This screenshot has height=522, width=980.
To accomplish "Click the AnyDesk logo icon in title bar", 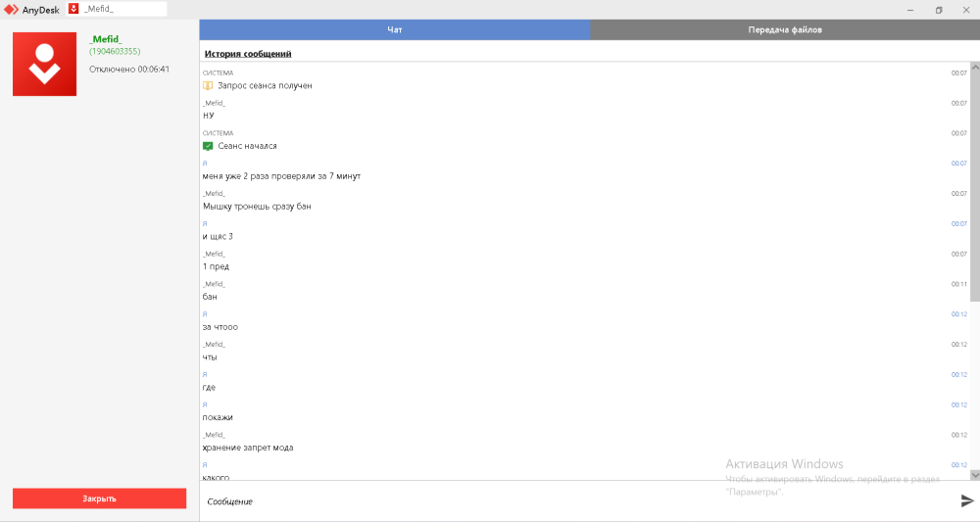I will click(x=11, y=10).
